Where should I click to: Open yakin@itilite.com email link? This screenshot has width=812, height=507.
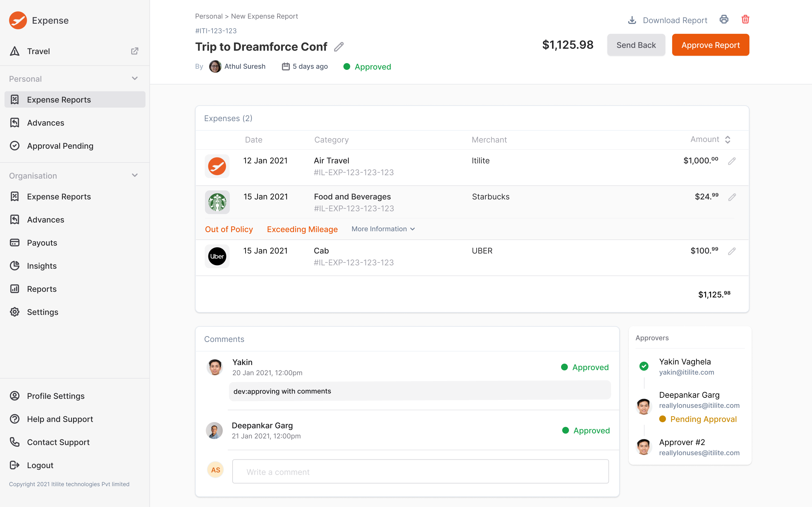tap(686, 372)
